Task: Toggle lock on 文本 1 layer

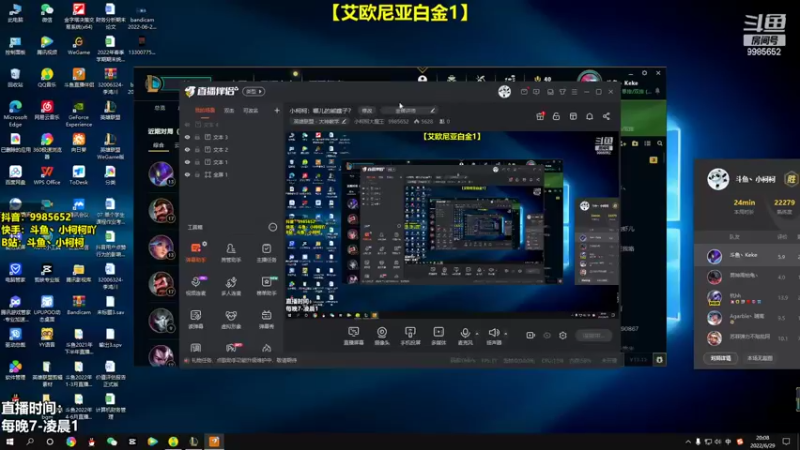Action: (197, 162)
